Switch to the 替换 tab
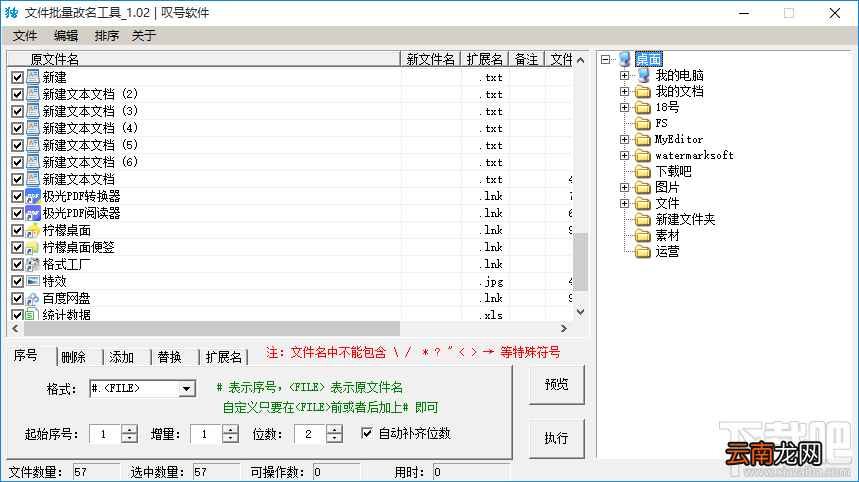 pyautogui.click(x=175, y=357)
